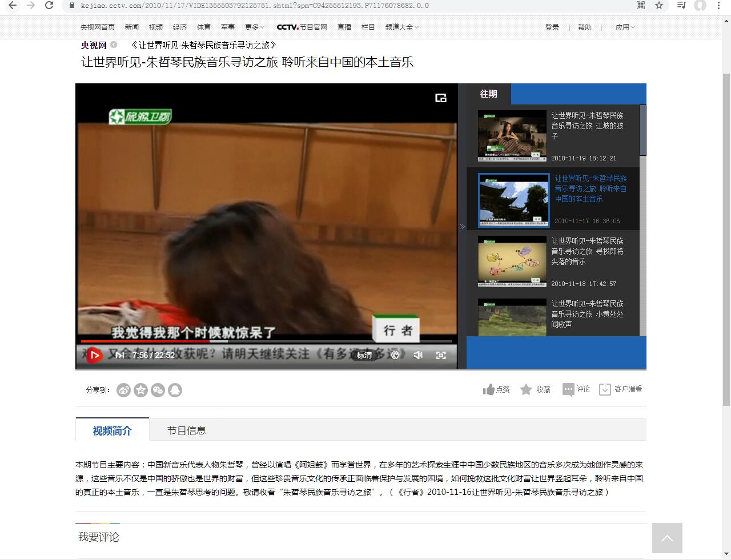This screenshot has width=731, height=560.
Task: Click the 登录 login link
Action: tap(552, 27)
